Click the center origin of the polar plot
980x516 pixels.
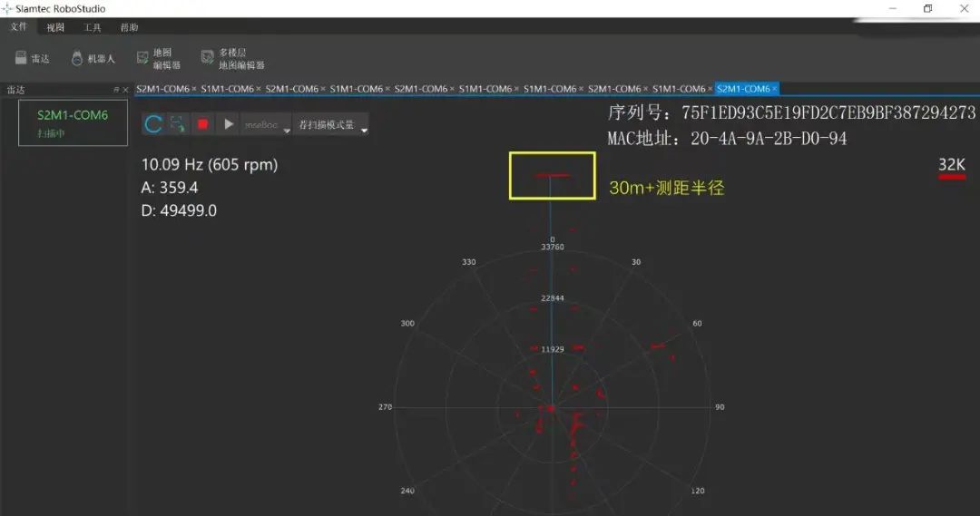(x=551, y=407)
